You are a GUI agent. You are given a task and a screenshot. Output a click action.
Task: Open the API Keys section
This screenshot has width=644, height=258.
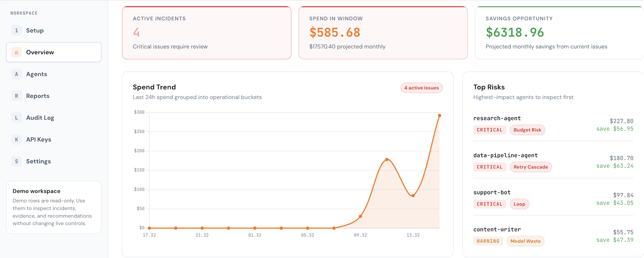point(54,139)
